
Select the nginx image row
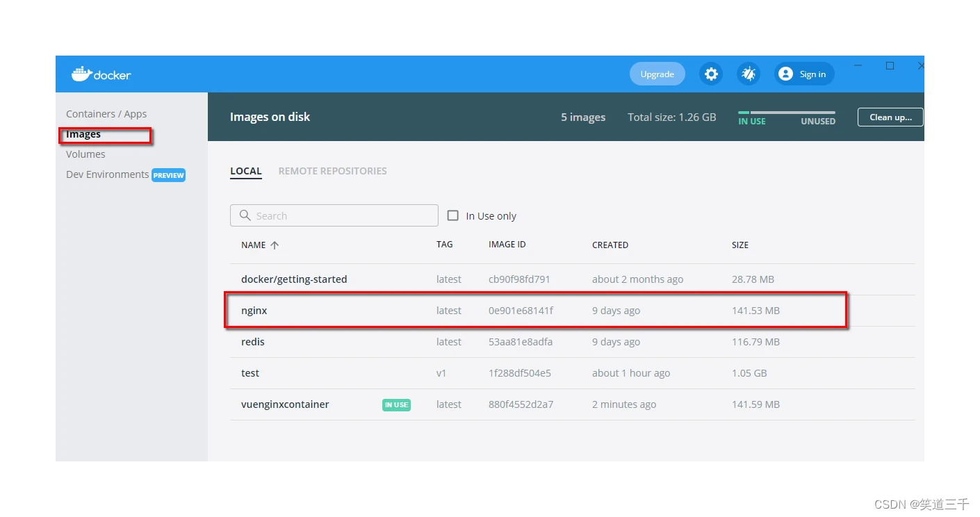573,311
